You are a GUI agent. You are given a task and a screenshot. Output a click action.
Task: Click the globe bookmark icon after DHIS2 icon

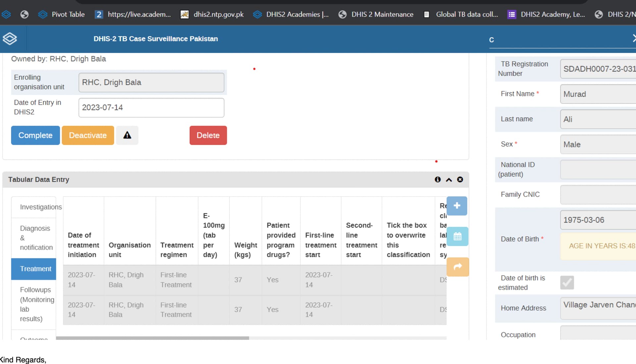pyautogui.click(x=24, y=14)
